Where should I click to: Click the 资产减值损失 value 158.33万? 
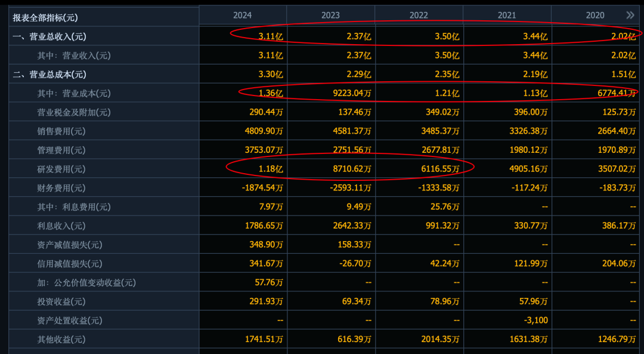pos(354,245)
